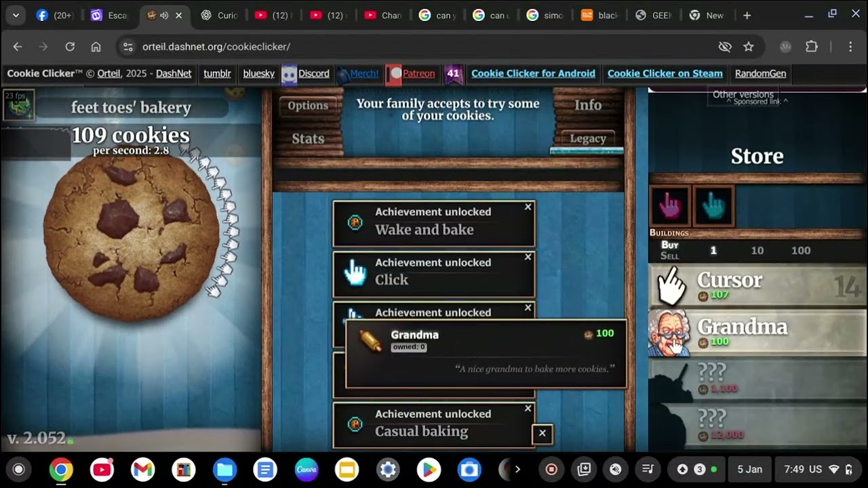The image size is (868, 488).
Task: Switch to the GEEK tab
Action: 654,16
